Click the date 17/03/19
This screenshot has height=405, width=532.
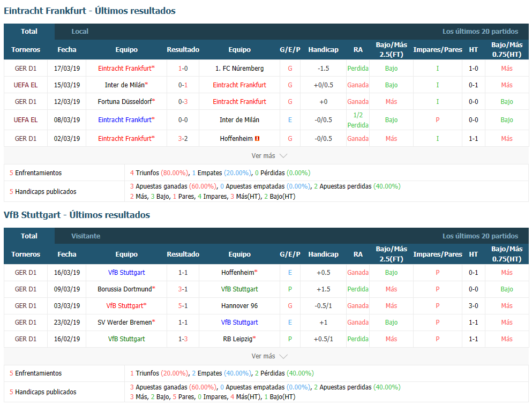click(x=67, y=69)
